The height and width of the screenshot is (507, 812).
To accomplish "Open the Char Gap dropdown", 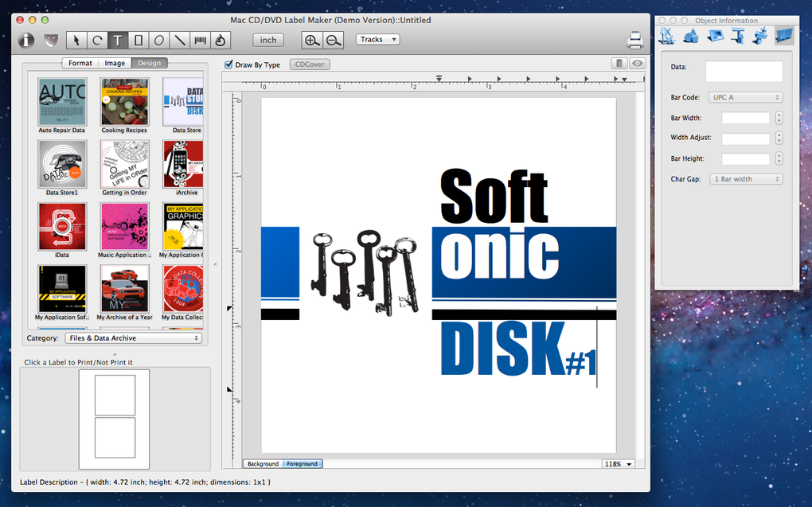I will (746, 178).
